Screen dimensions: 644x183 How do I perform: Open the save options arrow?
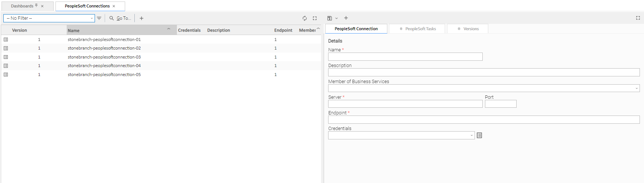(336, 18)
